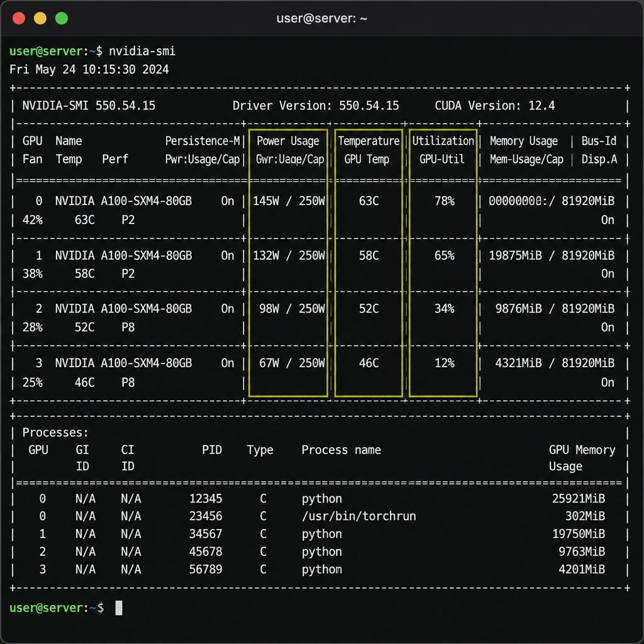The image size is (644, 644).
Task: Click process ID '12345'
Action: [x=206, y=499]
